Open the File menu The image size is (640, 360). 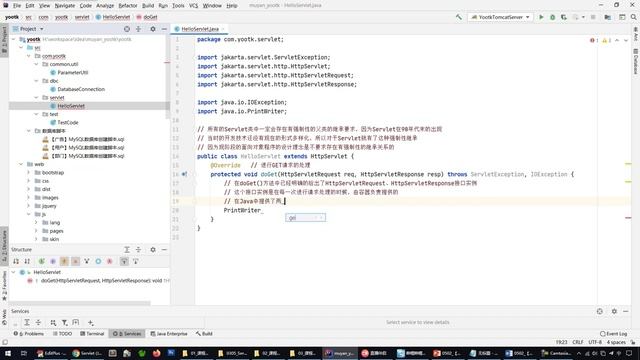pos(17,6)
